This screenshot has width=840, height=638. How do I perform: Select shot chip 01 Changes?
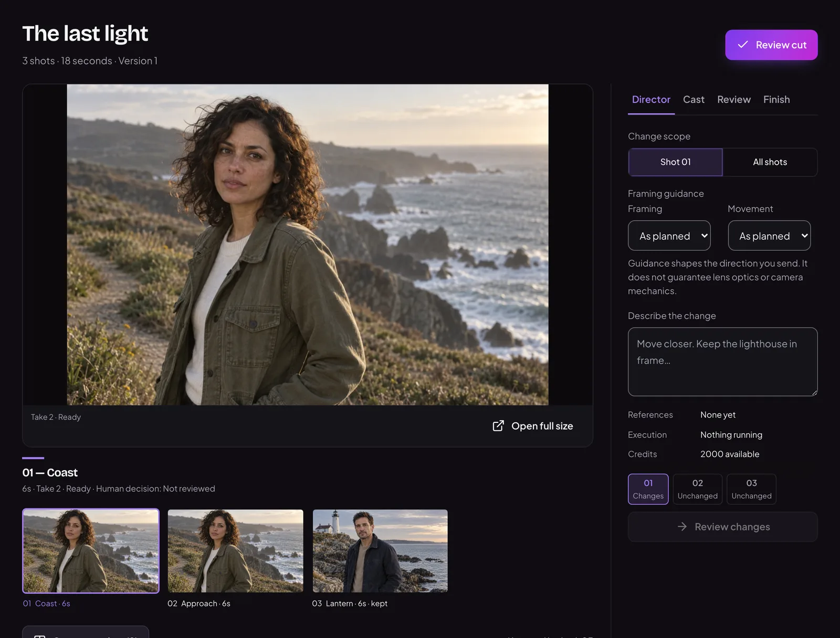(x=648, y=489)
